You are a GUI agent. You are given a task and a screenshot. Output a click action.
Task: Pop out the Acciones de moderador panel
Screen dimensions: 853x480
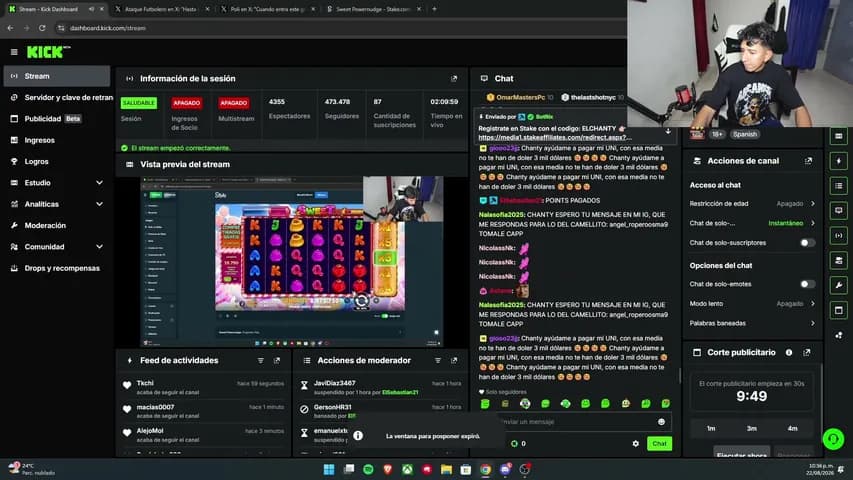(x=454, y=361)
